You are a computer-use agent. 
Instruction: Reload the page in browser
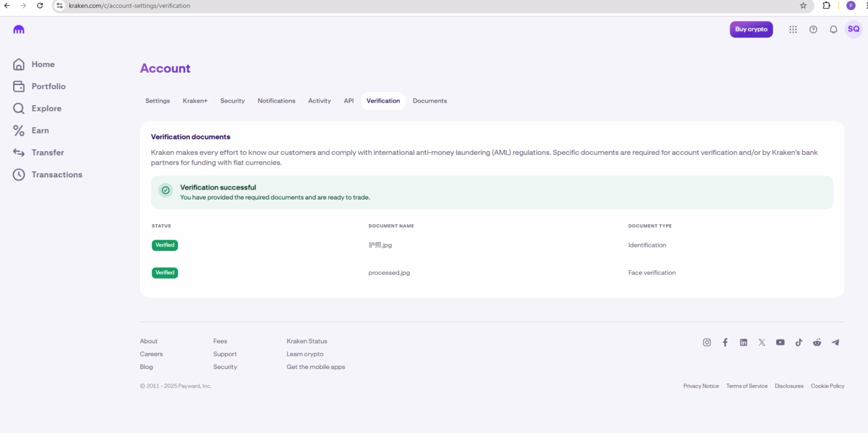(40, 5)
